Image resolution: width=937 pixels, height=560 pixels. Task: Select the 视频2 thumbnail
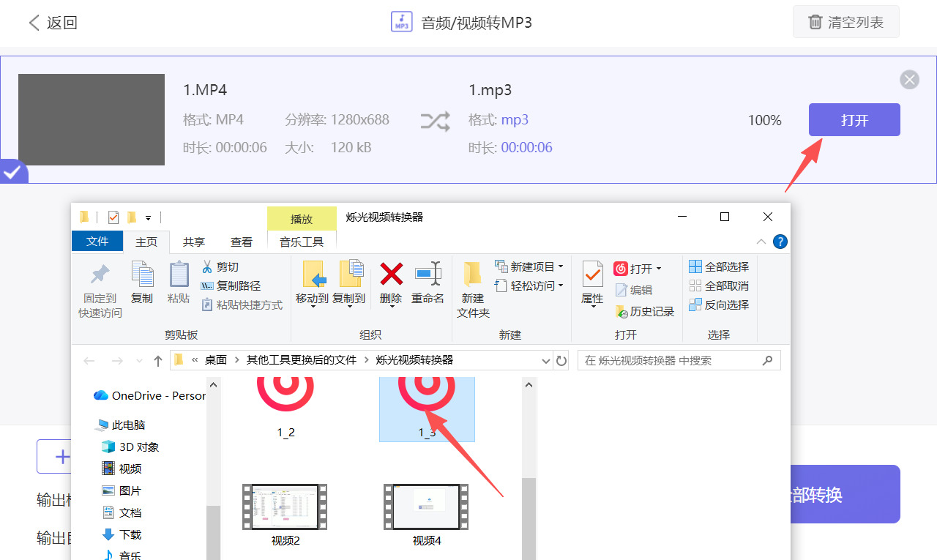coord(284,507)
